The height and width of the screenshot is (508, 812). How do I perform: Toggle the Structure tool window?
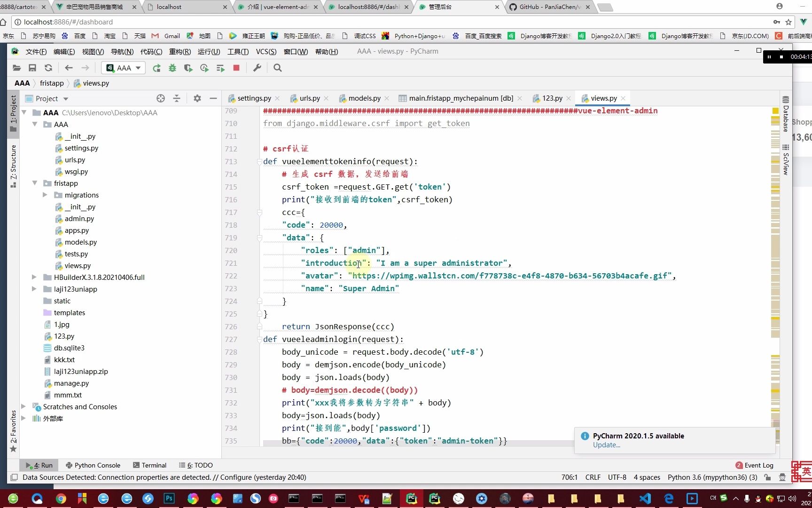tap(13, 166)
